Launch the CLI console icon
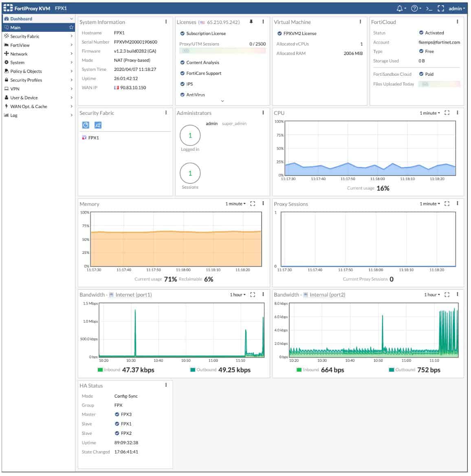This screenshot has height=476, width=471. (429, 9)
